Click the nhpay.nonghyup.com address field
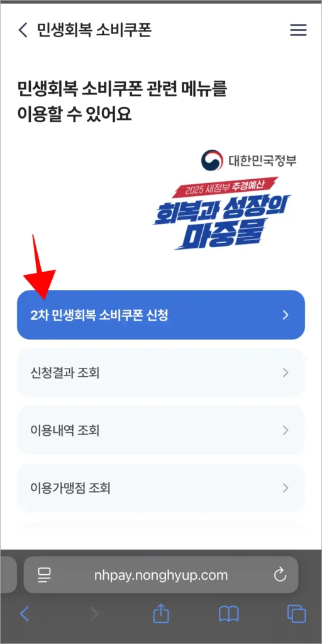Screen dimensions: 322x644 (161, 575)
